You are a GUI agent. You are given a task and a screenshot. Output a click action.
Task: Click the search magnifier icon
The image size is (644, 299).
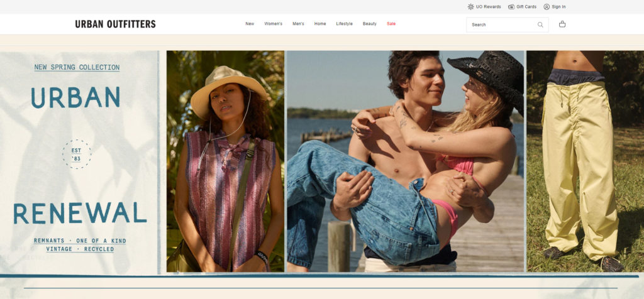tap(540, 24)
